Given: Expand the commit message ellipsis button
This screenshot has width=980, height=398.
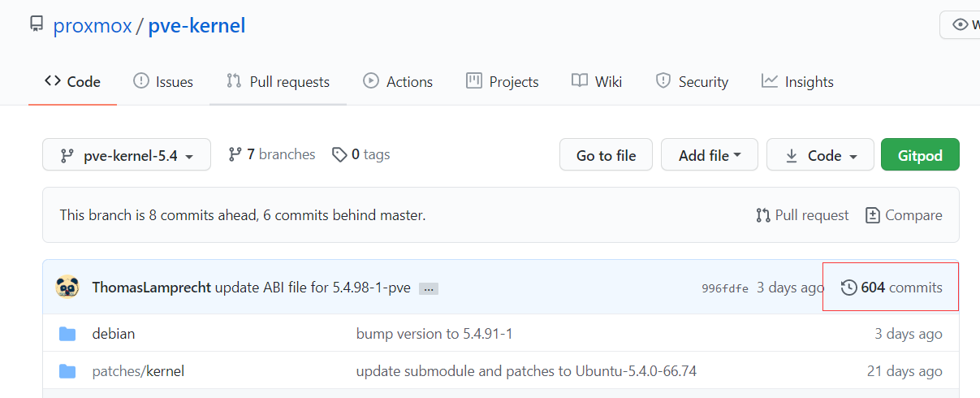Looking at the screenshot, I should pos(429,288).
